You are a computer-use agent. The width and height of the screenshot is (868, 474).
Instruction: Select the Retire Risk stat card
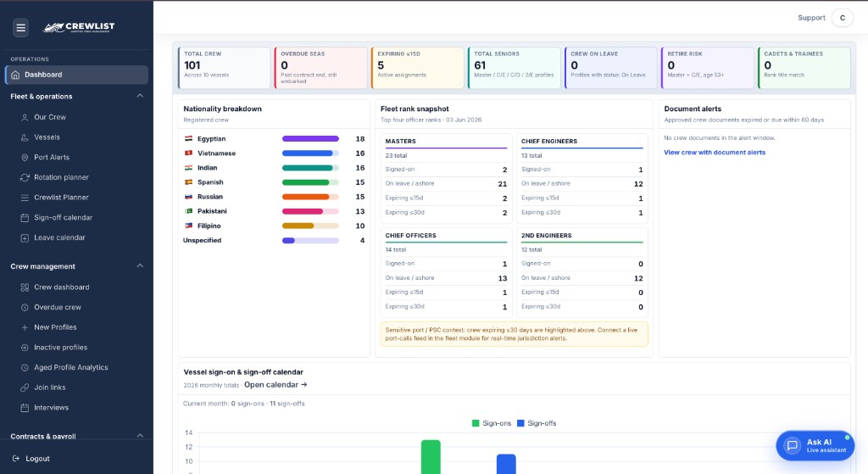coord(708,68)
